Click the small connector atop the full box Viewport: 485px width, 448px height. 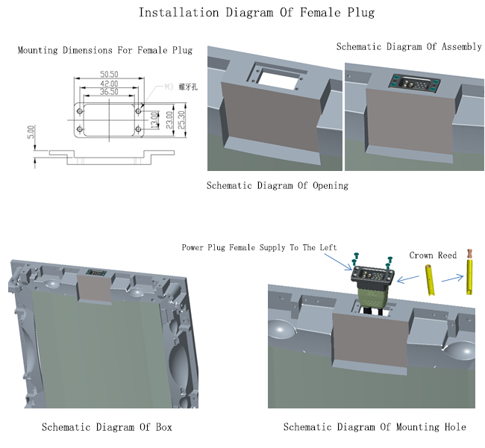(x=95, y=272)
